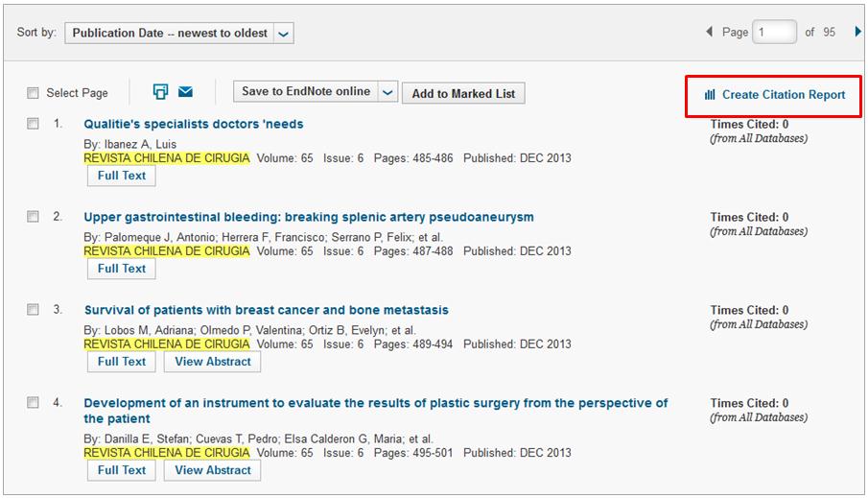Open Upper gastrointestinal bleeding article title
868x498 pixels.
(x=308, y=217)
